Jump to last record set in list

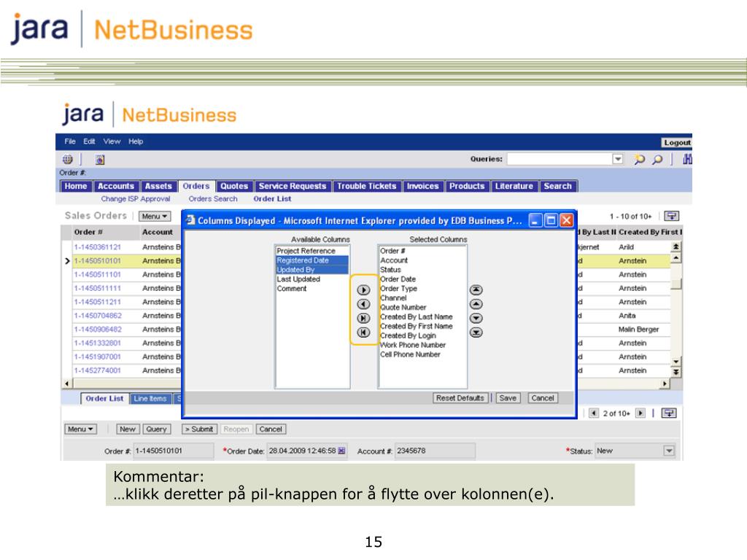tap(676, 373)
